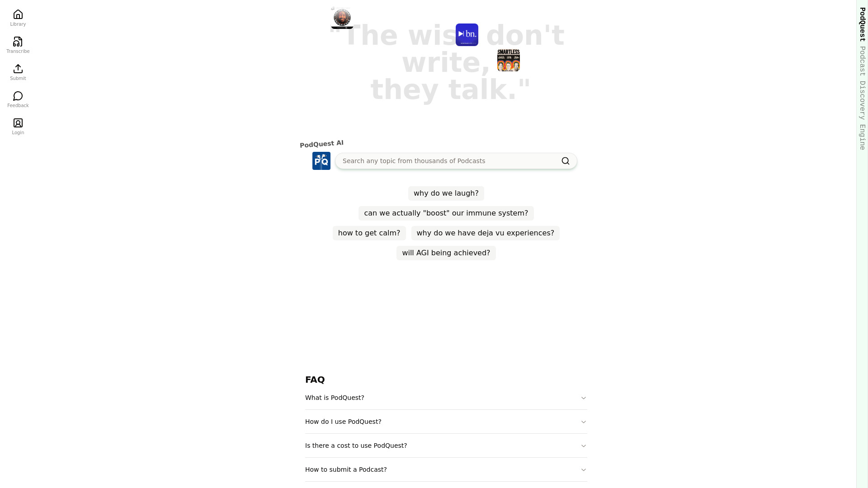Image resolution: width=868 pixels, height=488 pixels.
Task: Expand the 'How do I use PodQuest?' FAQ item
Action: click(x=446, y=421)
